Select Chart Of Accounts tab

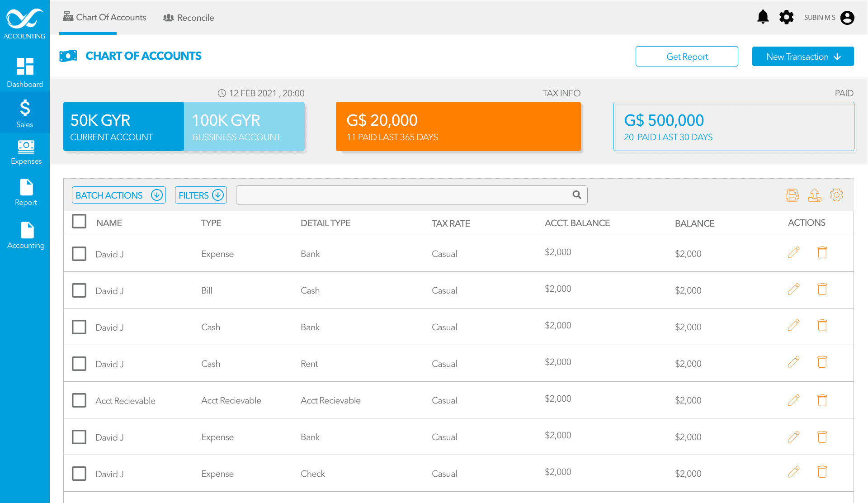104,17
